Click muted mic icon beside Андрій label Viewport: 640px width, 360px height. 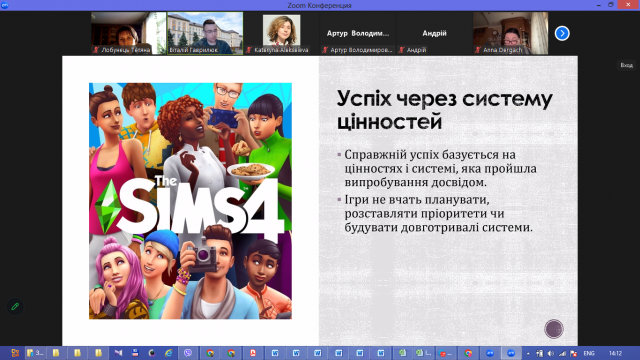[402, 50]
